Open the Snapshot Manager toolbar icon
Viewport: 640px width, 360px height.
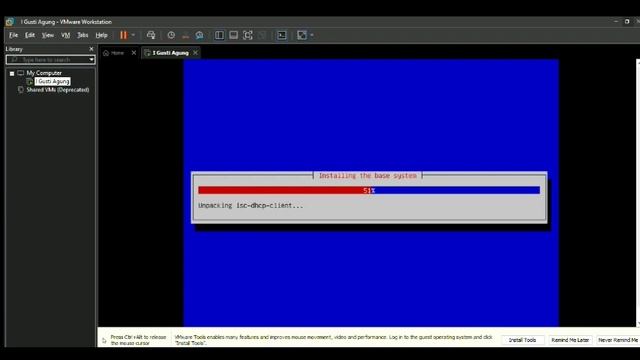tap(200, 36)
